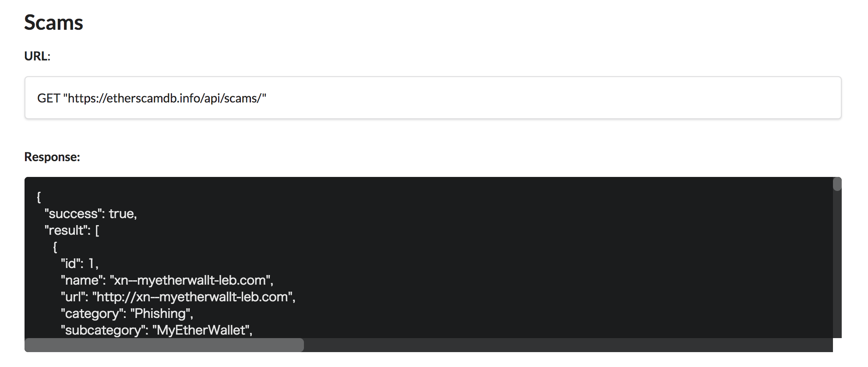Click the vertical scrollbar thumb in response

click(x=837, y=184)
